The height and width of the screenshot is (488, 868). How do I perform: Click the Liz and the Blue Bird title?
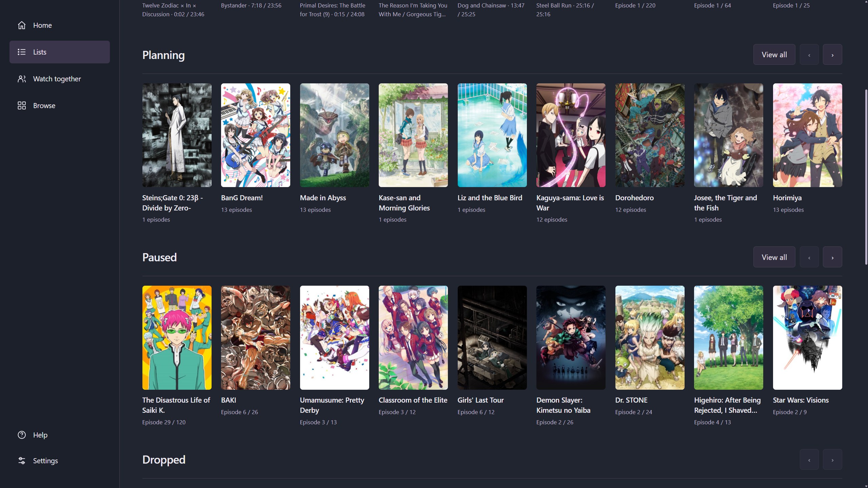pyautogui.click(x=490, y=198)
